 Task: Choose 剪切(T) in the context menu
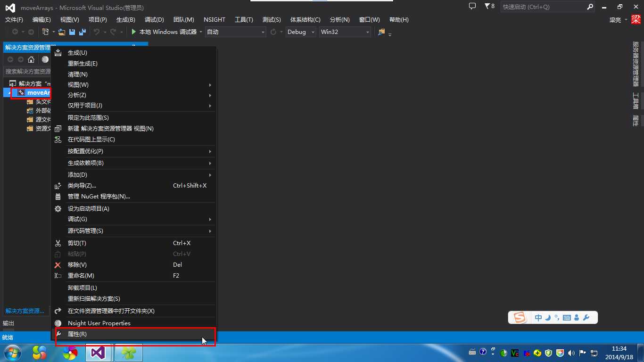coord(134,243)
